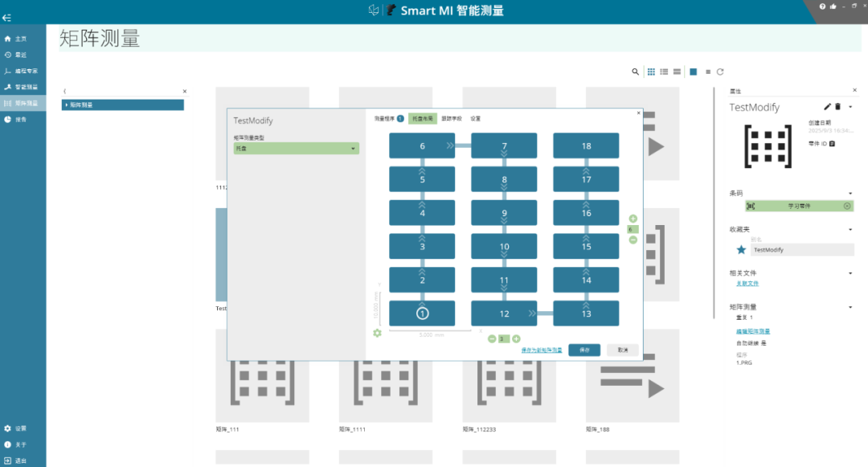
Task: Click the search magnifier icon in toolbar
Action: tap(635, 72)
